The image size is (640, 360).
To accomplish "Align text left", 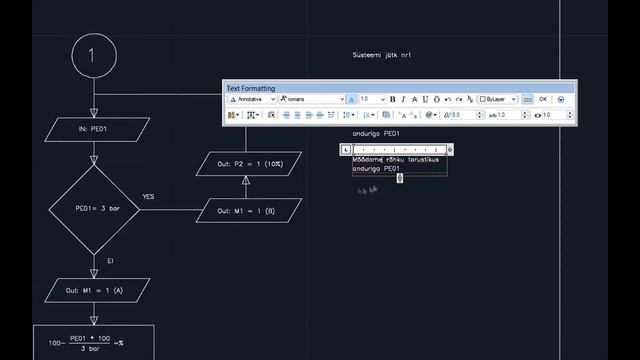I will [x=286, y=115].
